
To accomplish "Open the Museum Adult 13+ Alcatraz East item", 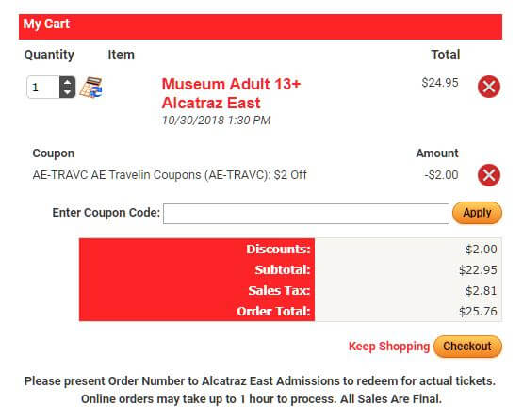I will (x=231, y=93).
